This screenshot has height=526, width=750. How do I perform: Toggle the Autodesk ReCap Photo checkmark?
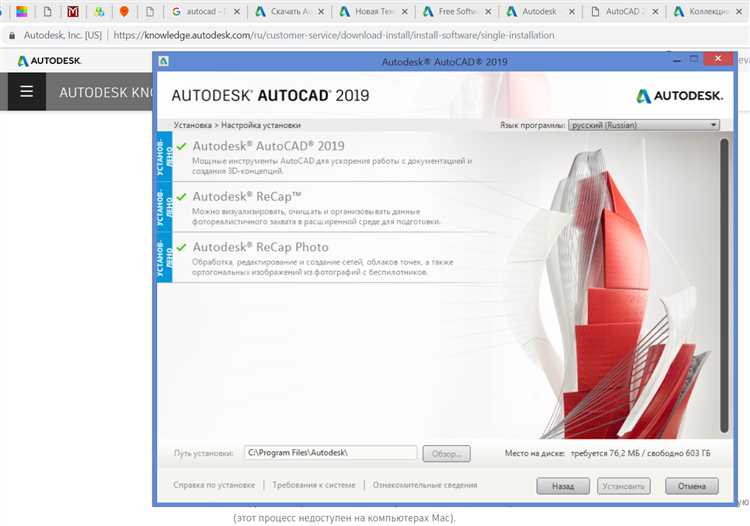[x=181, y=247]
